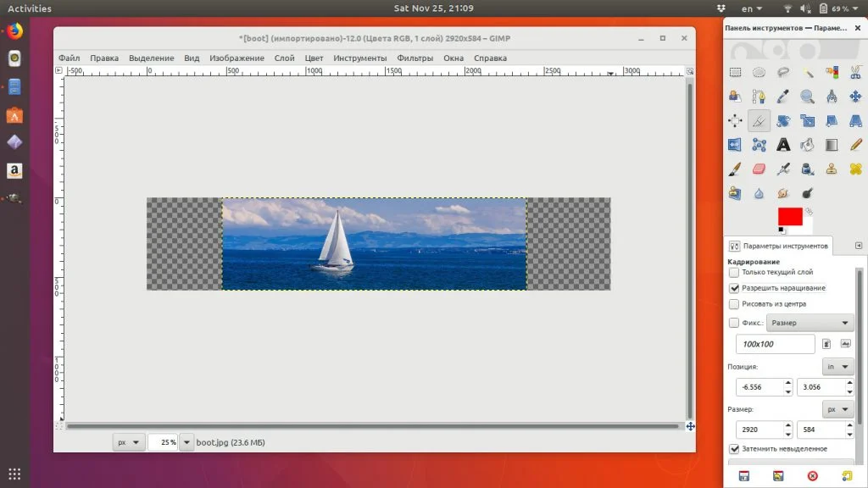This screenshot has height=488, width=868.
Task: Enable 'Только текущий слой' checkbox
Action: tap(734, 273)
